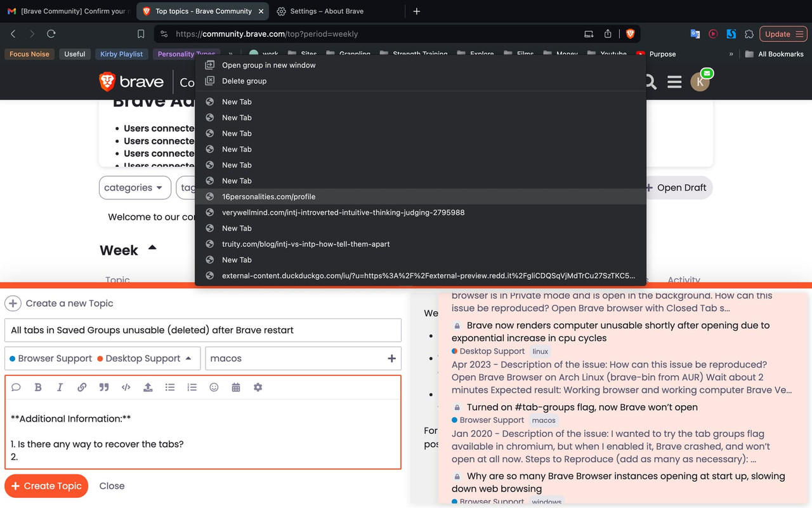The image size is (812, 508).
Task: Insert a bulleted list in the editor
Action: click(x=170, y=387)
